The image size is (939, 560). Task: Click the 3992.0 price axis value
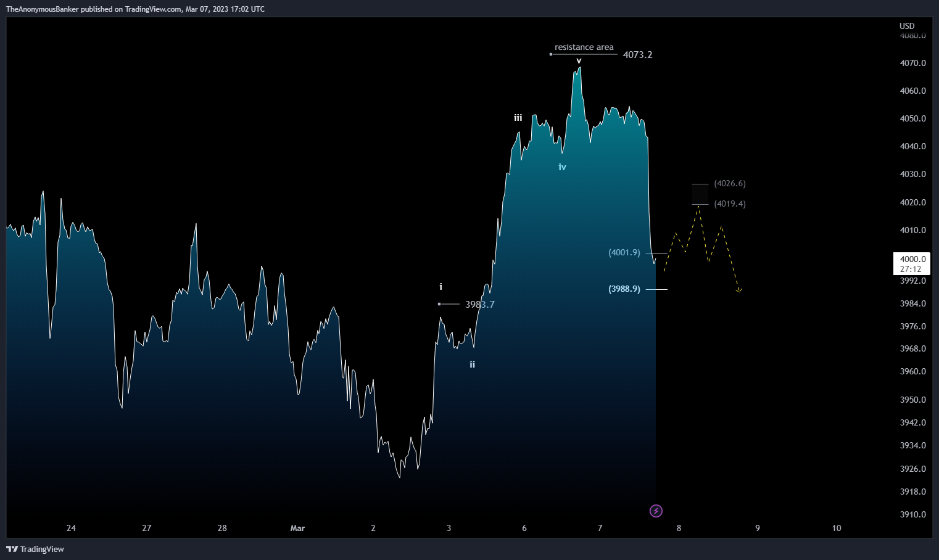(913, 281)
